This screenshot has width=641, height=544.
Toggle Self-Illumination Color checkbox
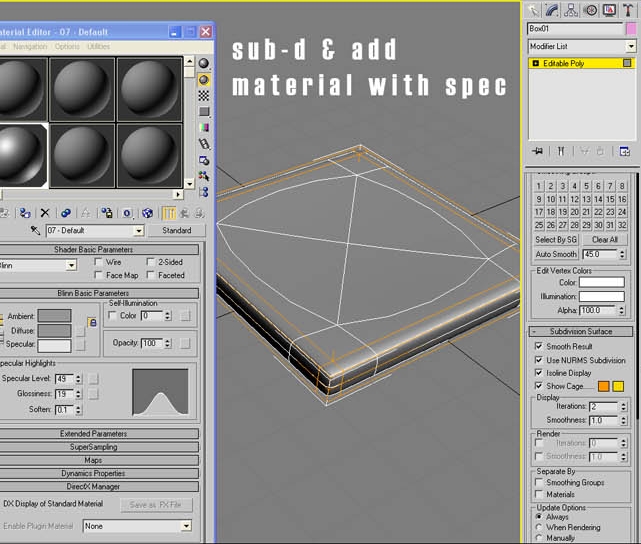pyautogui.click(x=112, y=316)
